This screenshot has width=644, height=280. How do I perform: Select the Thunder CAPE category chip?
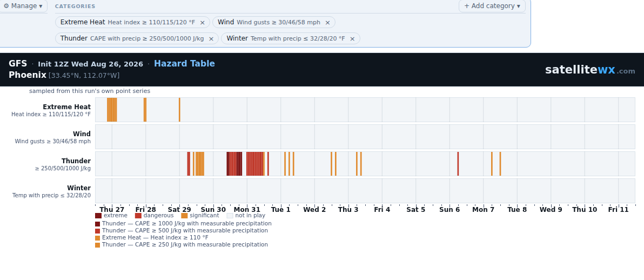[137, 38]
